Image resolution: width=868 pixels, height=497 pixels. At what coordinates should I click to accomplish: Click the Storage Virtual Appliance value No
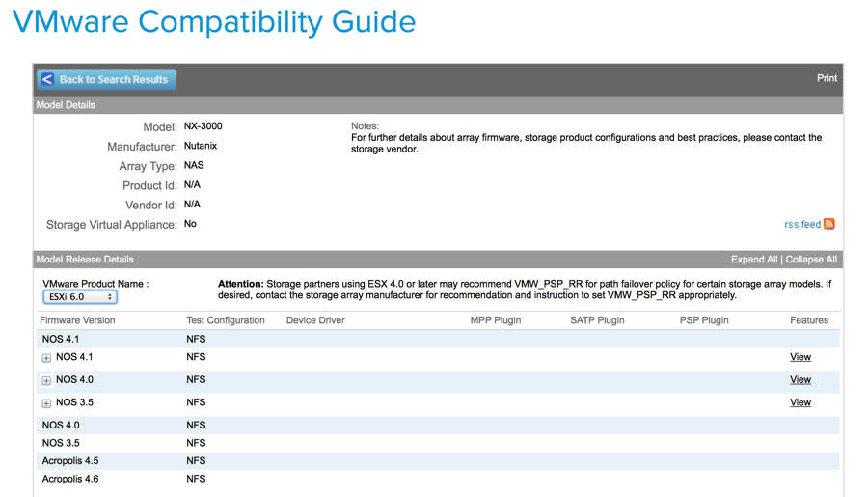point(190,224)
